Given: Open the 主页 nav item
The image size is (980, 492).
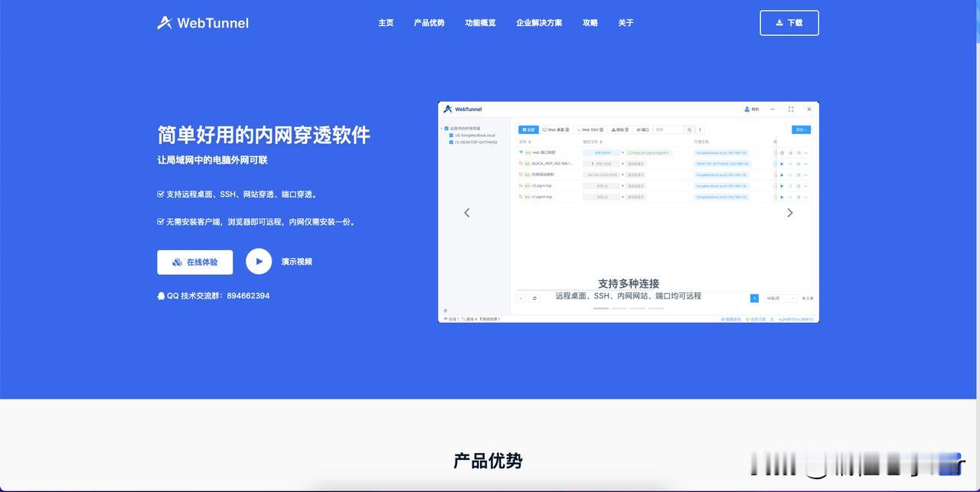Looking at the screenshot, I should pos(386,23).
